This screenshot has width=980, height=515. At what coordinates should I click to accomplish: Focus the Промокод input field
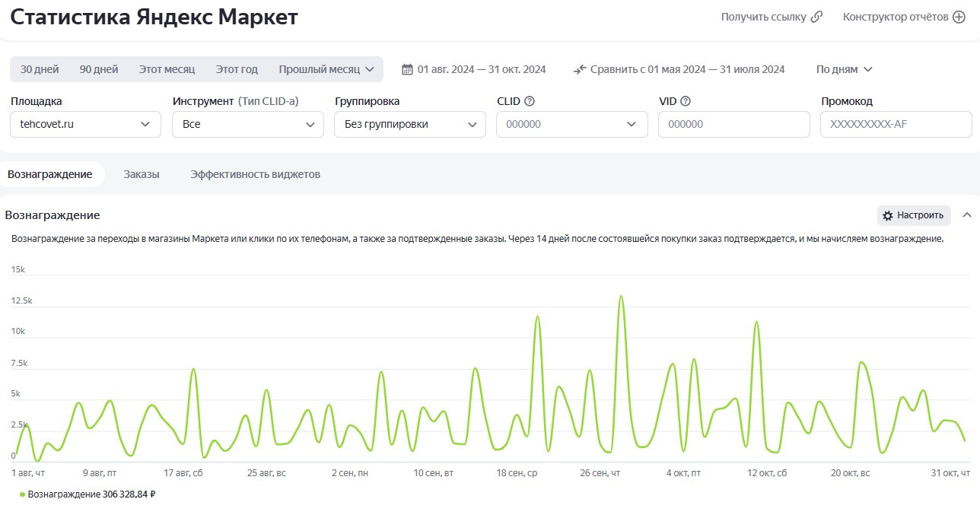[896, 124]
